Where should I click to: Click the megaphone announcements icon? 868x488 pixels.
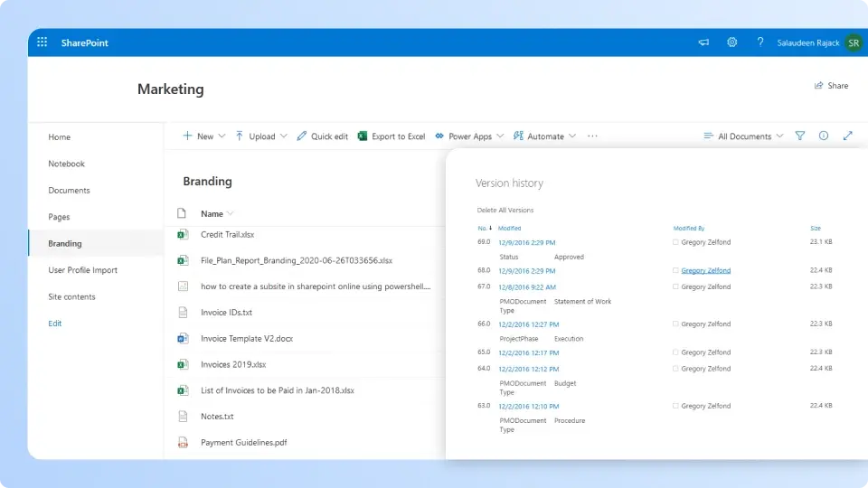[703, 42]
